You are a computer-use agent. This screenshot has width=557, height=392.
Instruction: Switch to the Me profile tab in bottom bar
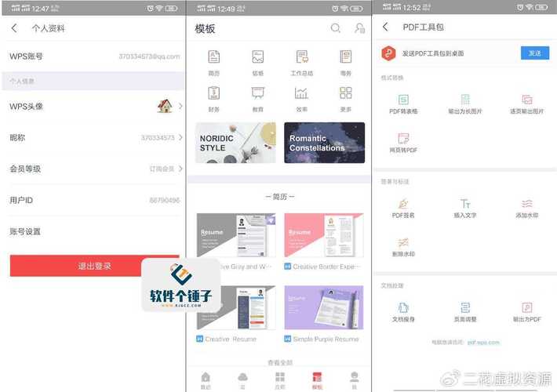coord(354,380)
